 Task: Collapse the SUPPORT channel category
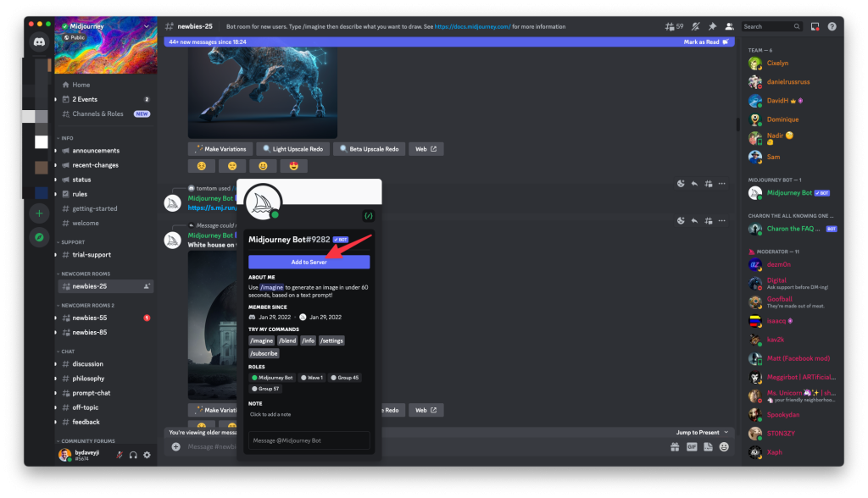click(x=71, y=242)
